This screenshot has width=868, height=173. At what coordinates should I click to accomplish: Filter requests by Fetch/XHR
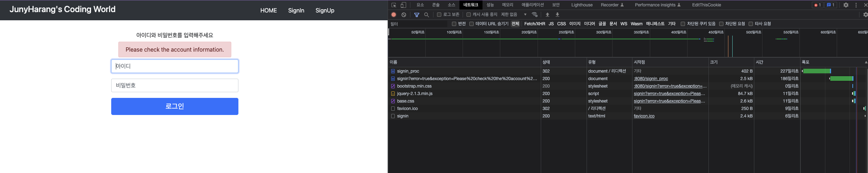point(535,24)
